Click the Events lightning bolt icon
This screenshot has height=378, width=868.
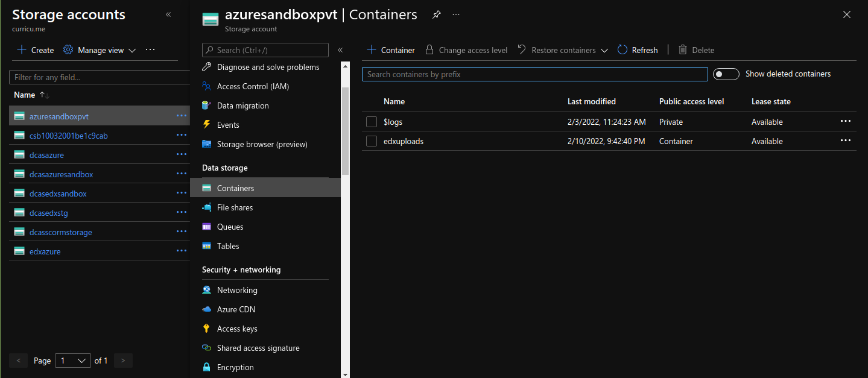click(x=207, y=125)
